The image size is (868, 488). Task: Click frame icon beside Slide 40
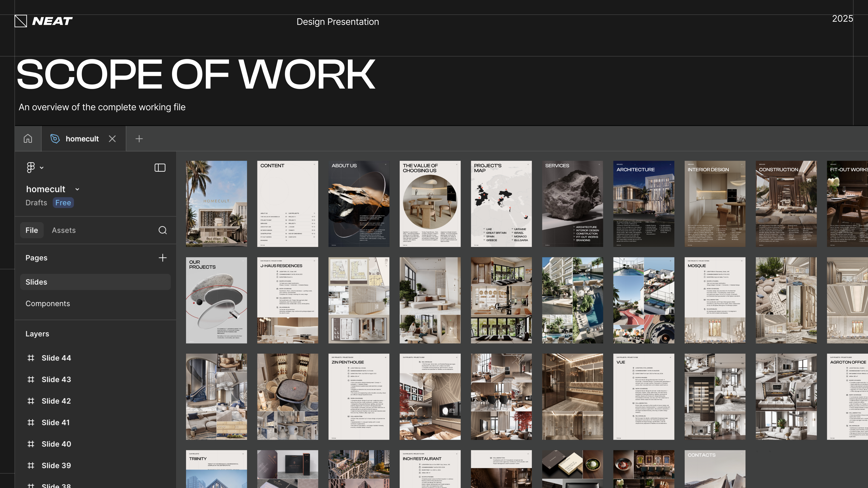(31, 444)
